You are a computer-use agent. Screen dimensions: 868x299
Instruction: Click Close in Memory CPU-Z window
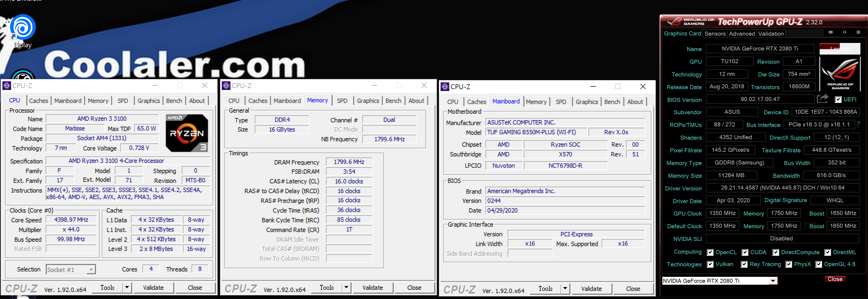pos(414,288)
